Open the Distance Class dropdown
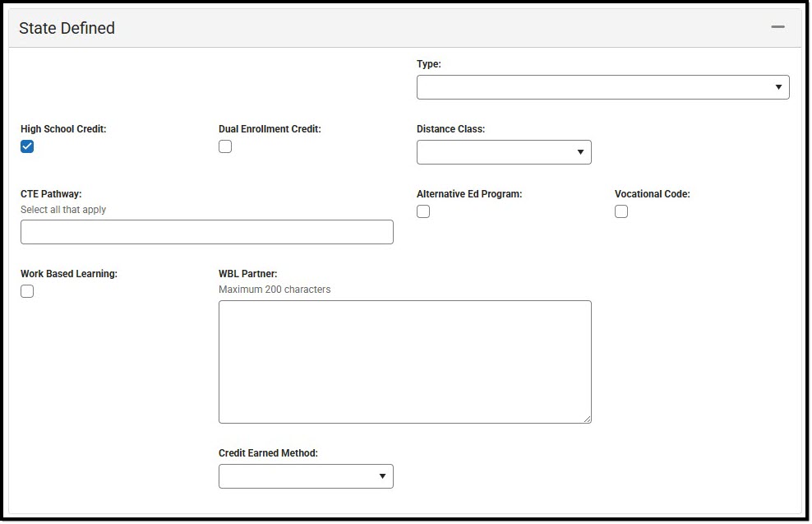This screenshot has height=524, width=812. (x=504, y=152)
